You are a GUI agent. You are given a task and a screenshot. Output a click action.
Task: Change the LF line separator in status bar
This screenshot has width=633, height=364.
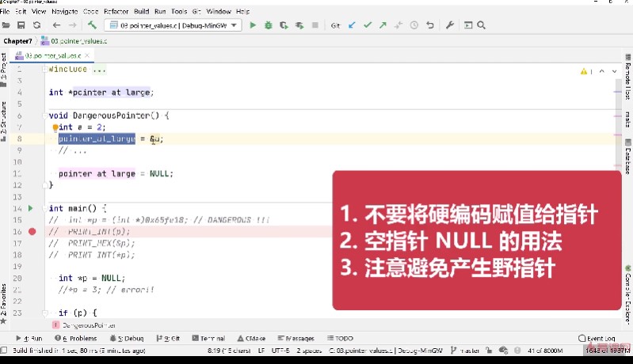tap(261, 351)
